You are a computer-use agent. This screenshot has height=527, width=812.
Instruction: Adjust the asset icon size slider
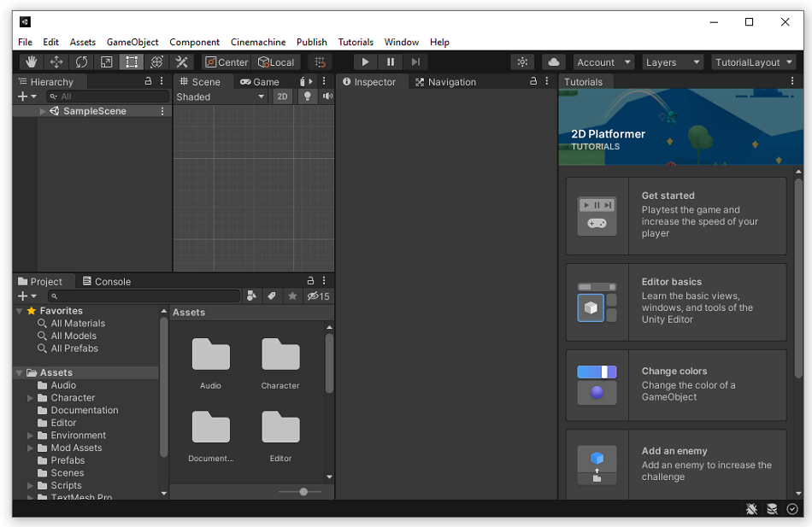(303, 492)
